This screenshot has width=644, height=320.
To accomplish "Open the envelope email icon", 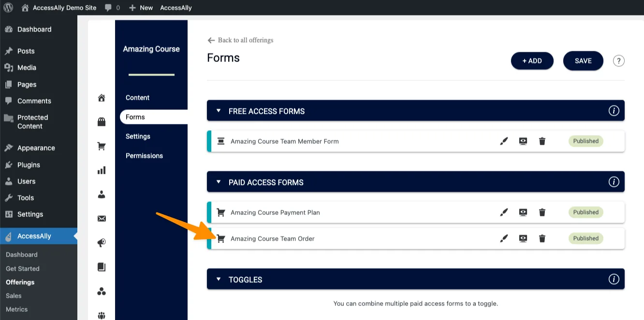I will [x=102, y=219].
